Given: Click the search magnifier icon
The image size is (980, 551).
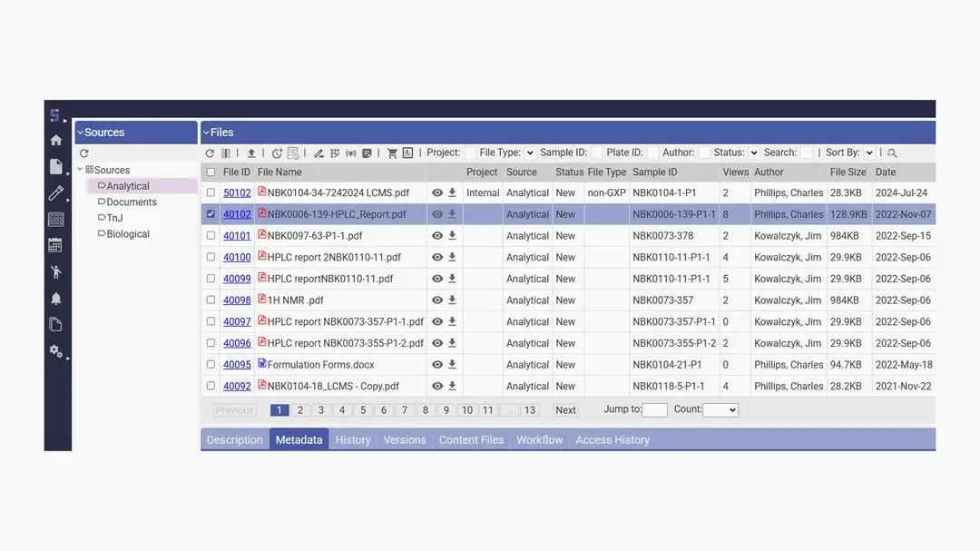Looking at the screenshot, I should pos(892,153).
